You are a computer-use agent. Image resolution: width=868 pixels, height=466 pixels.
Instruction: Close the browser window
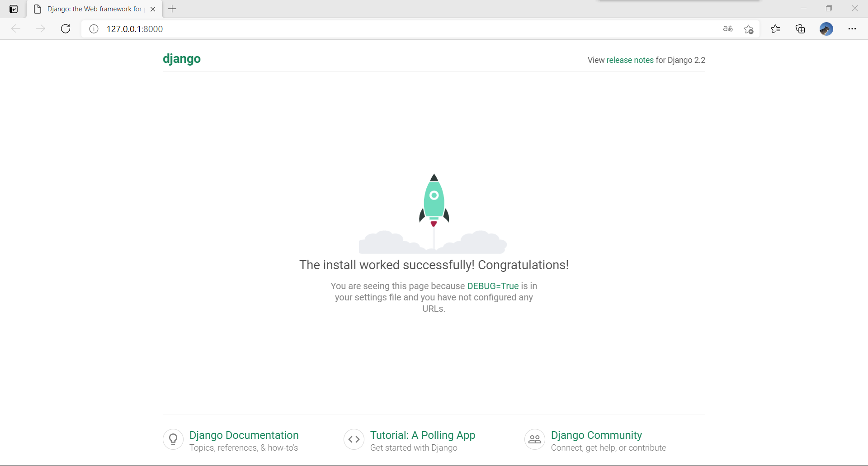tap(854, 9)
